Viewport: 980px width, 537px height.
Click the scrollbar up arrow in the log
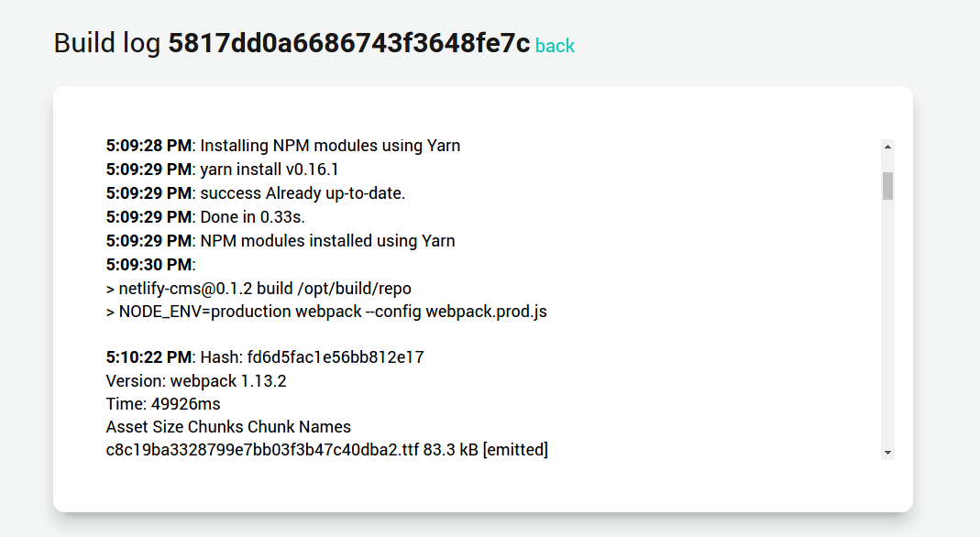point(887,146)
